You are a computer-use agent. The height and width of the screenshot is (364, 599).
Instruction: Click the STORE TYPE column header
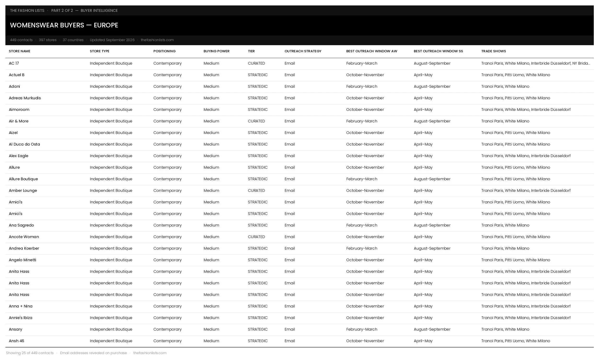point(99,51)
